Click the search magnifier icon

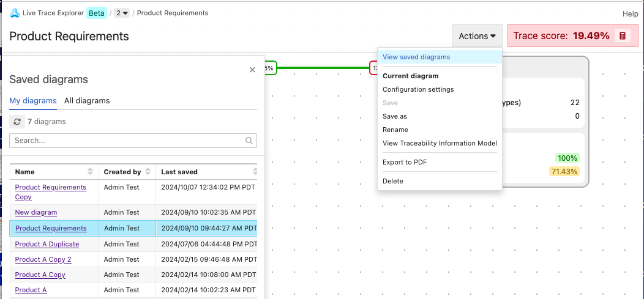click(249, 141)
